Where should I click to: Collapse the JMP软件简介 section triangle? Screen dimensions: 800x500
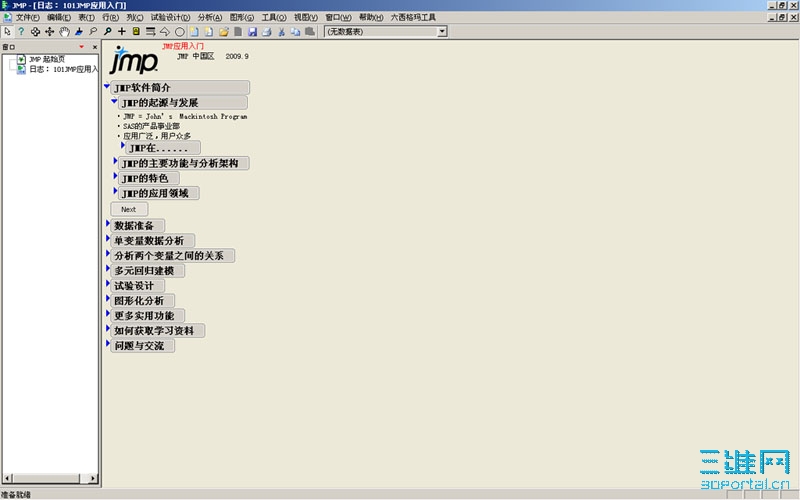click(x=107, y=86)
